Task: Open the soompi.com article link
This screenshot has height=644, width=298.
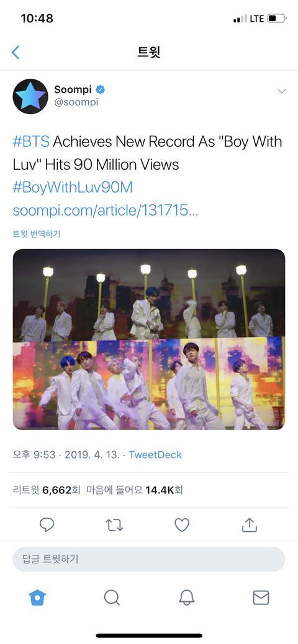Action: pyautogui.click(x=106, y=211)
